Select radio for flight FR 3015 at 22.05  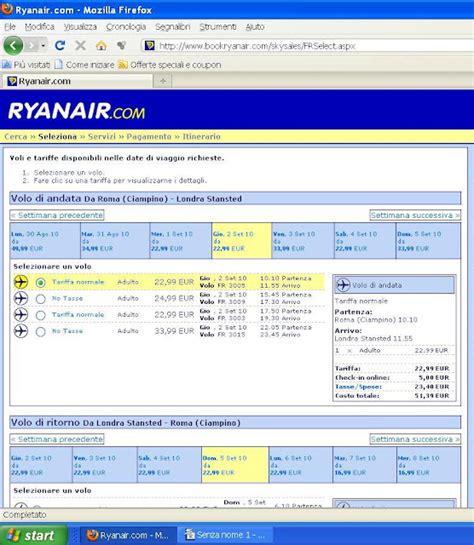41,331
